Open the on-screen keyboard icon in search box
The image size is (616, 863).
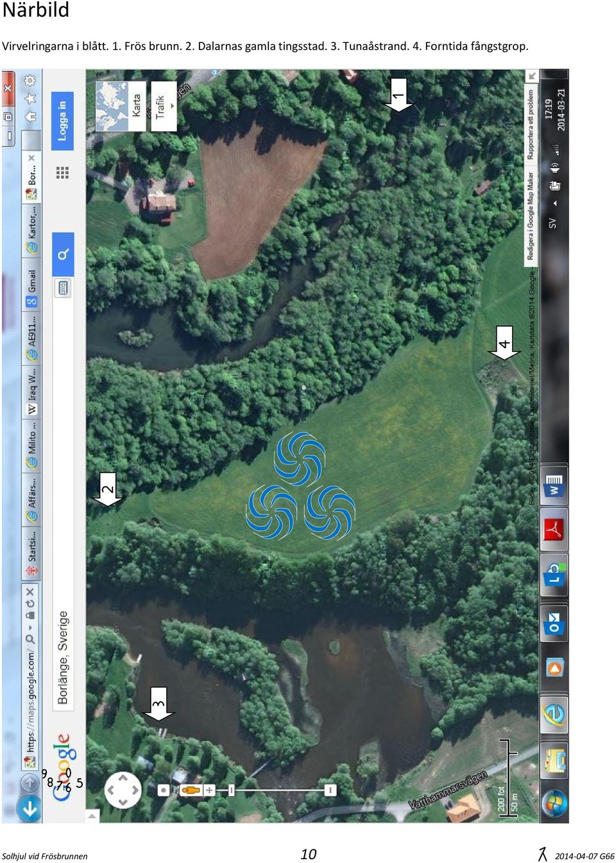[x=63, y=287]
